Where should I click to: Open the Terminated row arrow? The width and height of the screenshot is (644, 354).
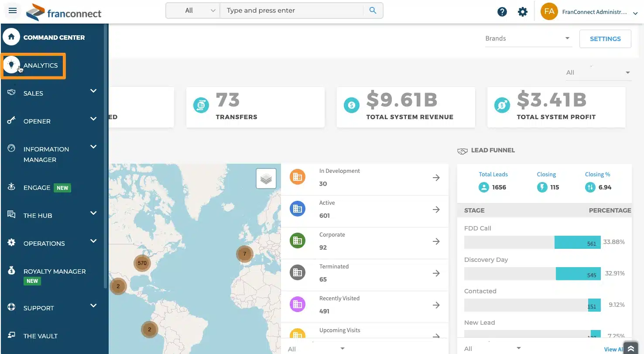436,273
